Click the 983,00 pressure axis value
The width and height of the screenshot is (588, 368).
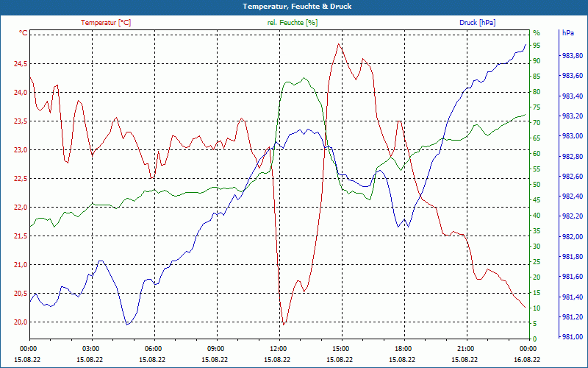(573, 136)
